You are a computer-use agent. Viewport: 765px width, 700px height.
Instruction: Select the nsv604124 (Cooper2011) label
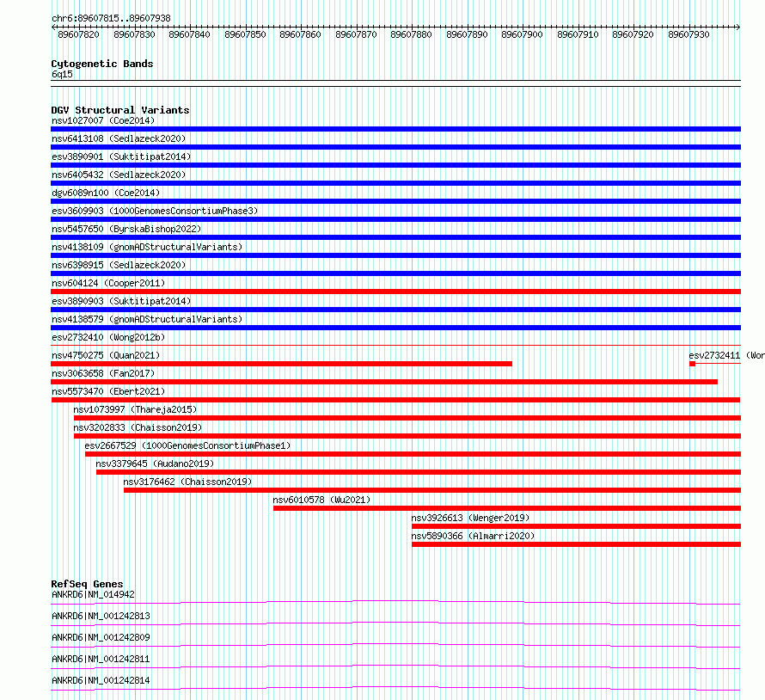tap(108, 283)
